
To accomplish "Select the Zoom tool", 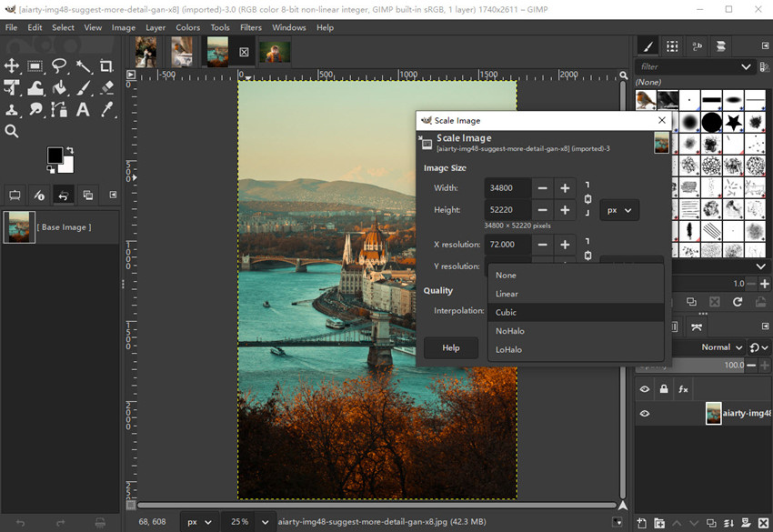I will click(x=12, y=131).
